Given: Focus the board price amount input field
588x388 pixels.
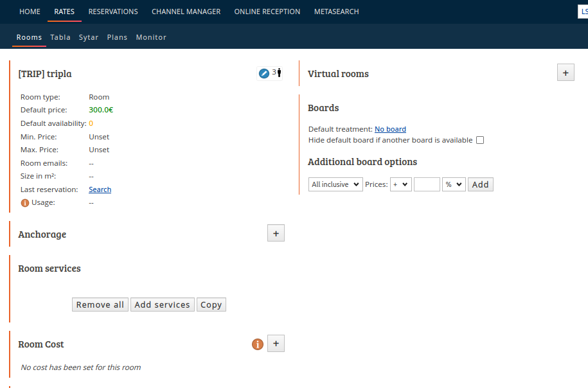Looking at the screenshot, I should pos(427,184).
